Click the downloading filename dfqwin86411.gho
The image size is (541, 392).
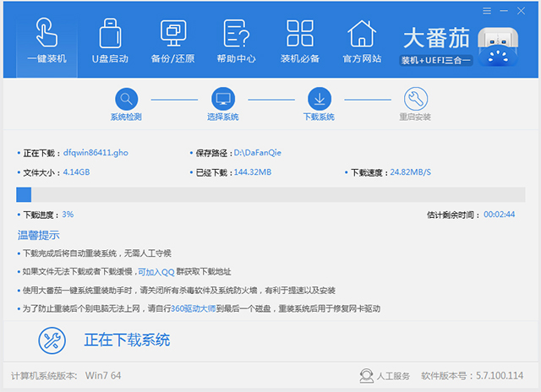[97, 153]
